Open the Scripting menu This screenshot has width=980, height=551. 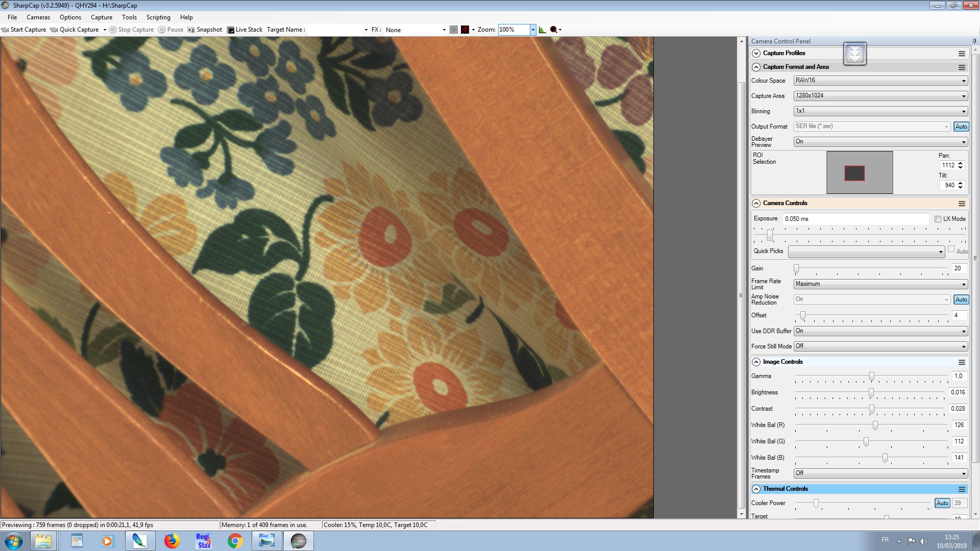158,17
